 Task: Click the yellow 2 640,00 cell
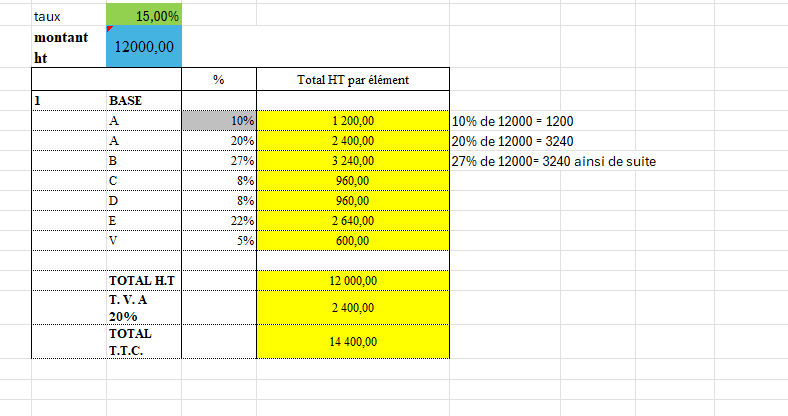[352, 220]
